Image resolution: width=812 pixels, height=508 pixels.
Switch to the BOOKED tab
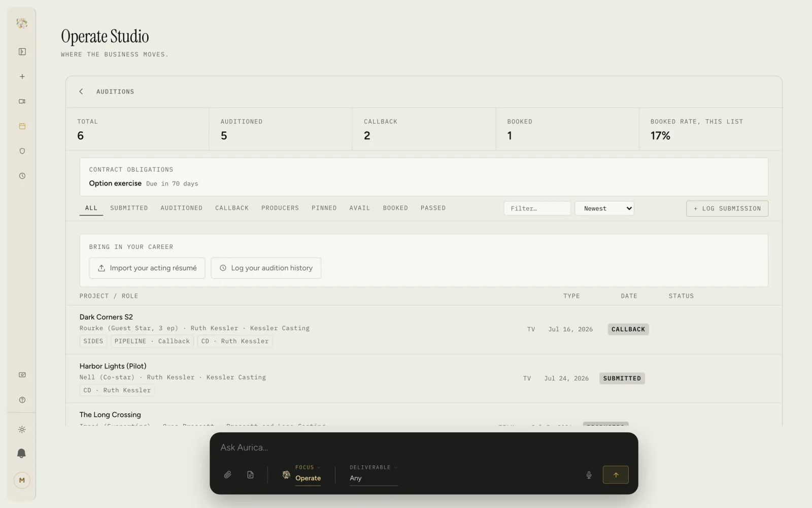[395, 208]
